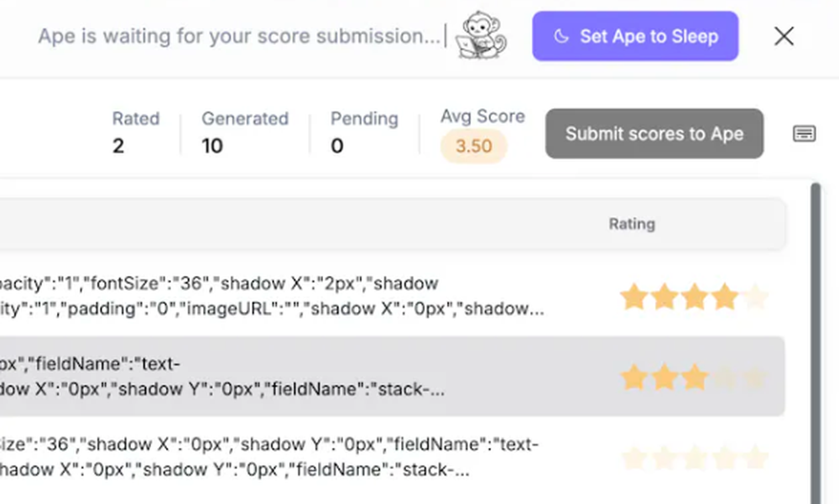
Task: Open the table layout view icon
Action: tap(804, 133)
